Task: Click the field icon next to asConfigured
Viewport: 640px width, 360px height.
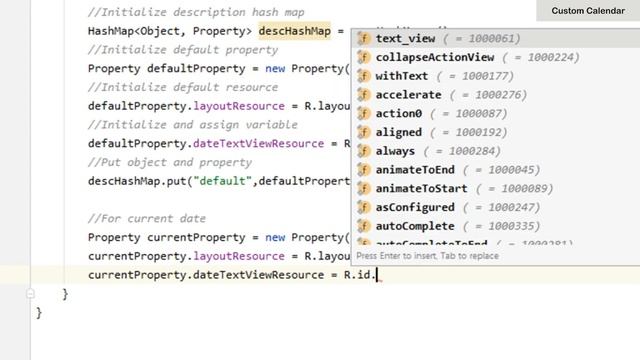Action: pyautogui.click(x=363, y=208)
